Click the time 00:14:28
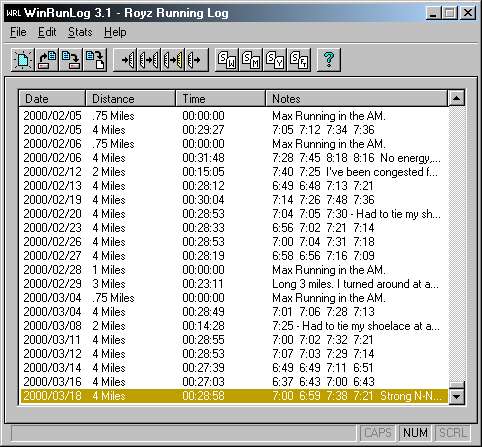This screenshot has width=482, height=447. point(203,326)
